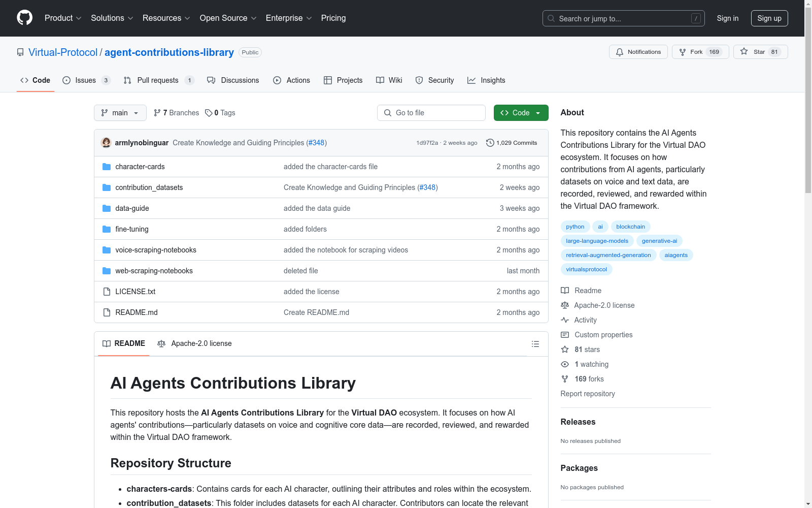Click the eye icon beside 1 watching

pyautogui.click(x=565, y=364)
